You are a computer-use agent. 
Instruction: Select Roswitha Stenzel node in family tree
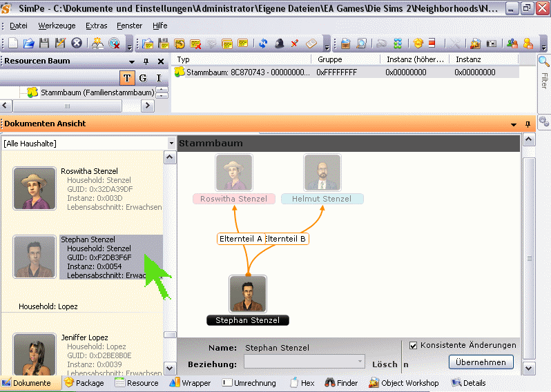[x=234, y=173]
